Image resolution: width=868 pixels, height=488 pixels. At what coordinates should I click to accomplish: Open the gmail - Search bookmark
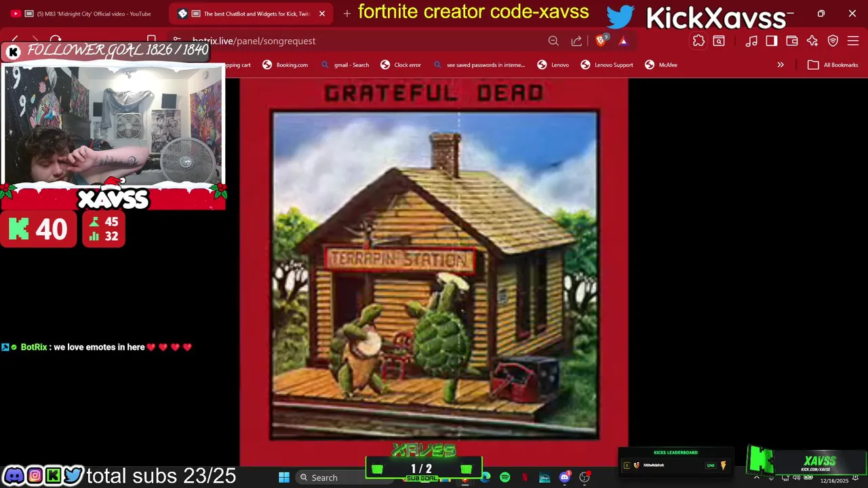(x=344, y=65)
